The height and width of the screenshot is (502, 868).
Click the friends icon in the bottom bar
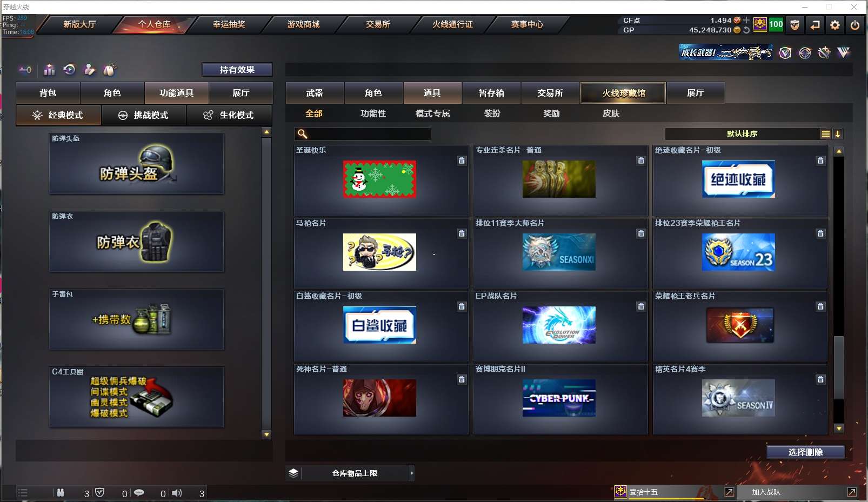(61, 492)
